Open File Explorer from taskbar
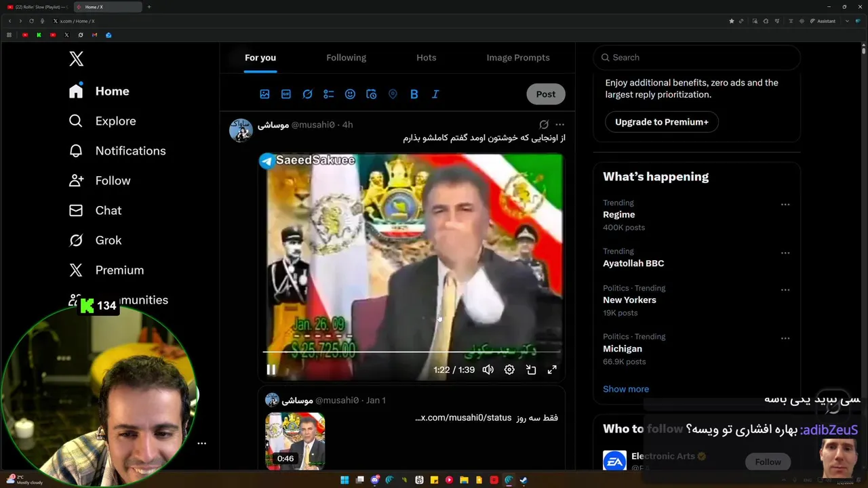Viewport: 868px width, 488px height. click(x=464, y=480)
